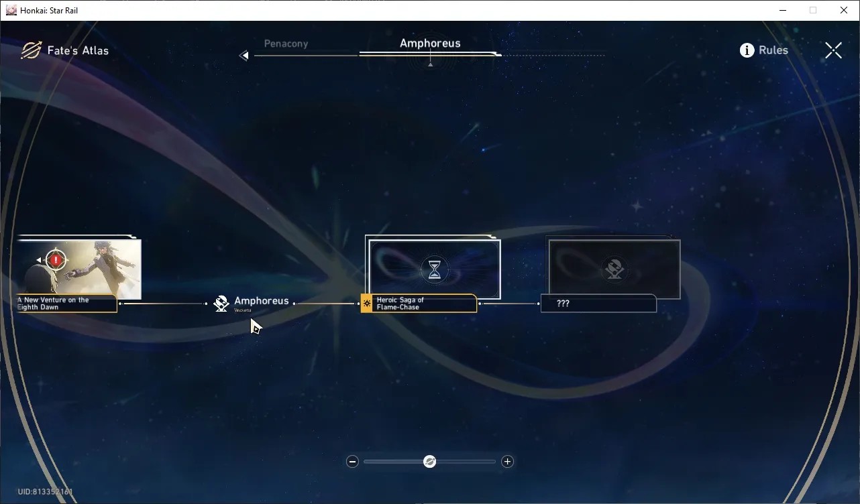Screen dimensions: 860x504
Task: Open the Rules info icon
Action: [x=747, y=50]
